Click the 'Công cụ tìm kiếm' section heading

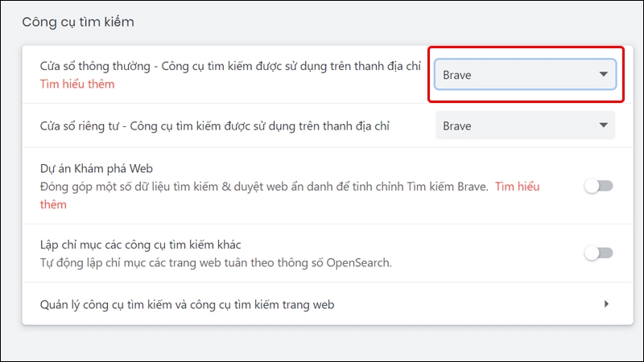point(78,22)
